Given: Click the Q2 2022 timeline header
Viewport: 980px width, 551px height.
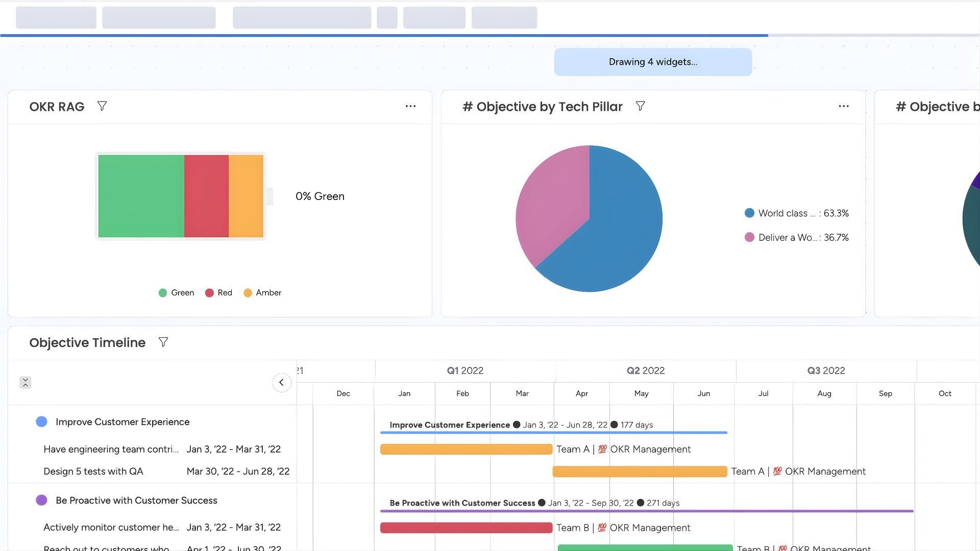Looking at the screenshot, I should pyautogui.click(x=645, y=371).
